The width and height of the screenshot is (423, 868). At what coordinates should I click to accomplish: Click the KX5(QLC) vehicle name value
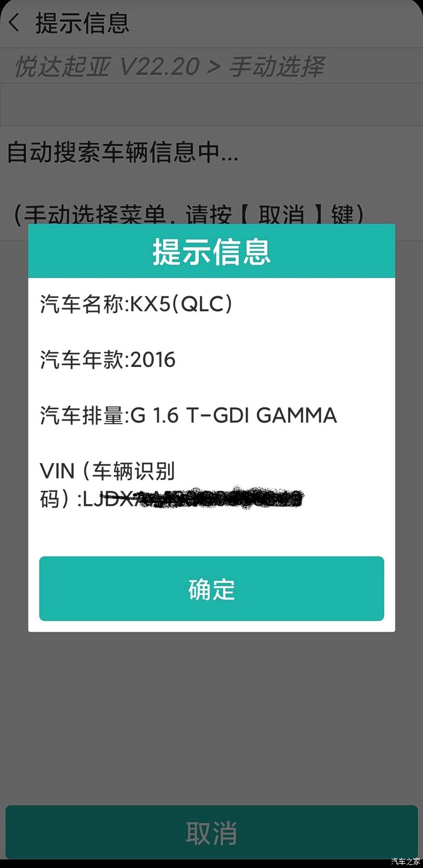tap(182, 304)
